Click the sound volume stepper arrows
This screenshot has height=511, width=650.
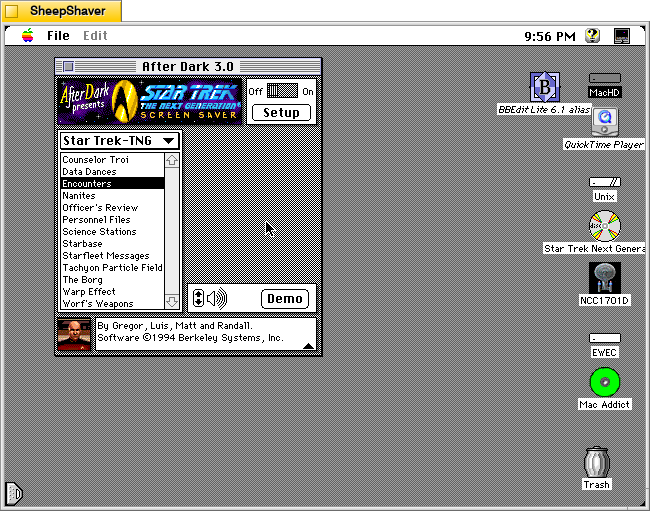(199, 298)
